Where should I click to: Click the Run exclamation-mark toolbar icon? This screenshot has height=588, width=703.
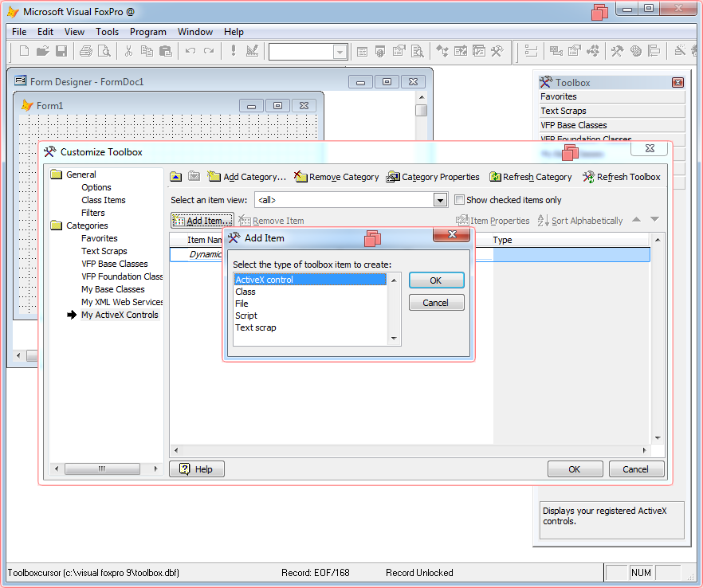coord(233,51)
